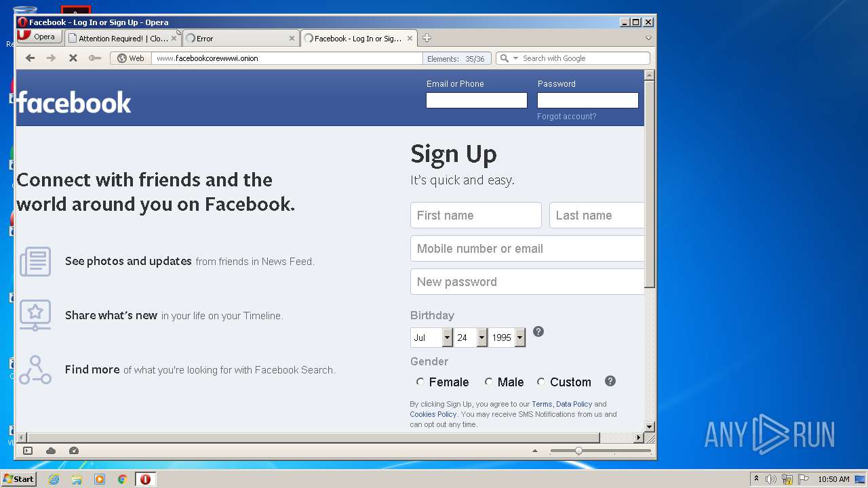Close the Error tab
The height and width of the screenshot is (488, 868).
click(x=292, y=39)
